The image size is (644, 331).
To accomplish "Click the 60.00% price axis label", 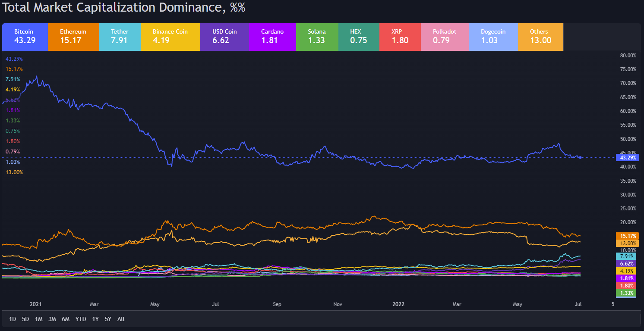I will 628,111.
